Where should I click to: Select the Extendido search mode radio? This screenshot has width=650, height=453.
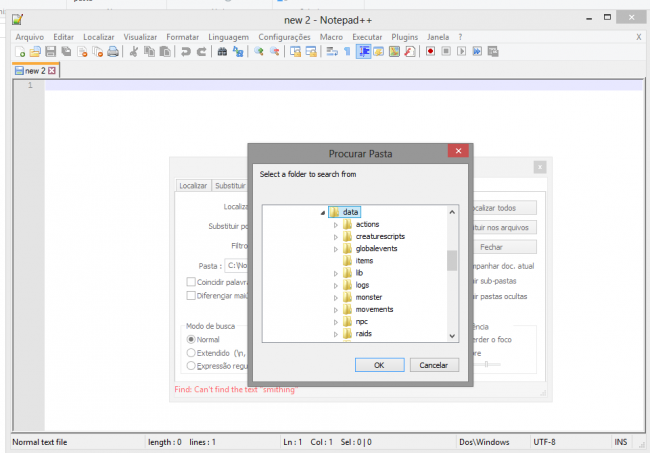[x=191, y=353]
